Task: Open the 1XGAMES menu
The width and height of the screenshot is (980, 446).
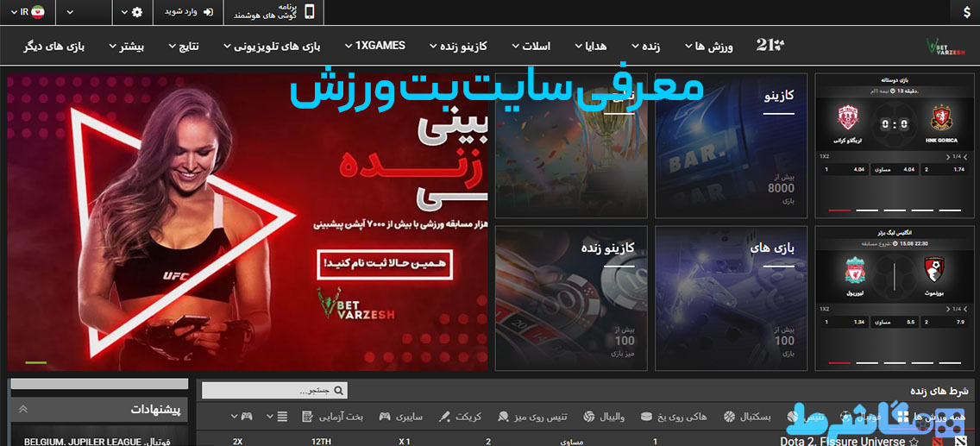Action: click(x=375, y=46)
